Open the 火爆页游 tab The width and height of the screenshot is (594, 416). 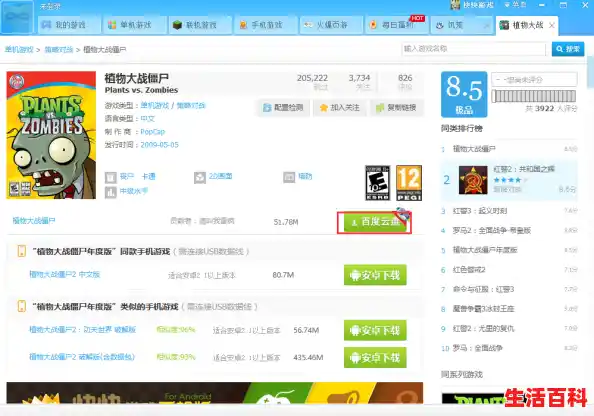click(331, 25)
